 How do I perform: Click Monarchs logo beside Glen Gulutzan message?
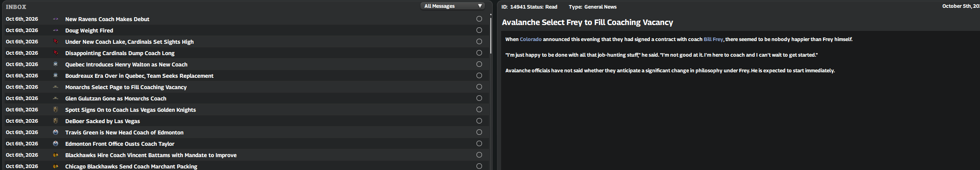56,98
